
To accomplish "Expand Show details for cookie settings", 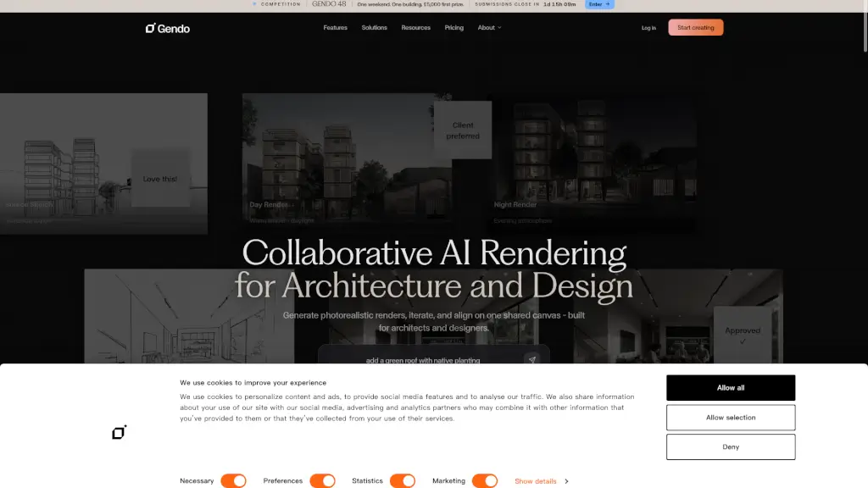I will [541, 481].
